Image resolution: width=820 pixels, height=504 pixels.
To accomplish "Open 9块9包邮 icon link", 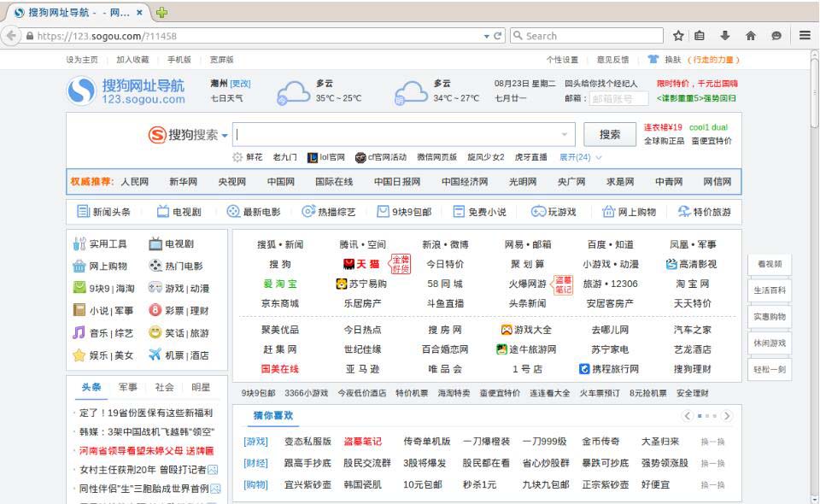I will click(x=384, y=211).
